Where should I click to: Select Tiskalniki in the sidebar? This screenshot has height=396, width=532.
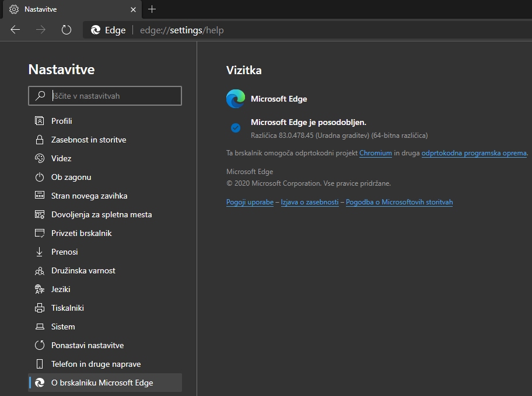point(105,308)
